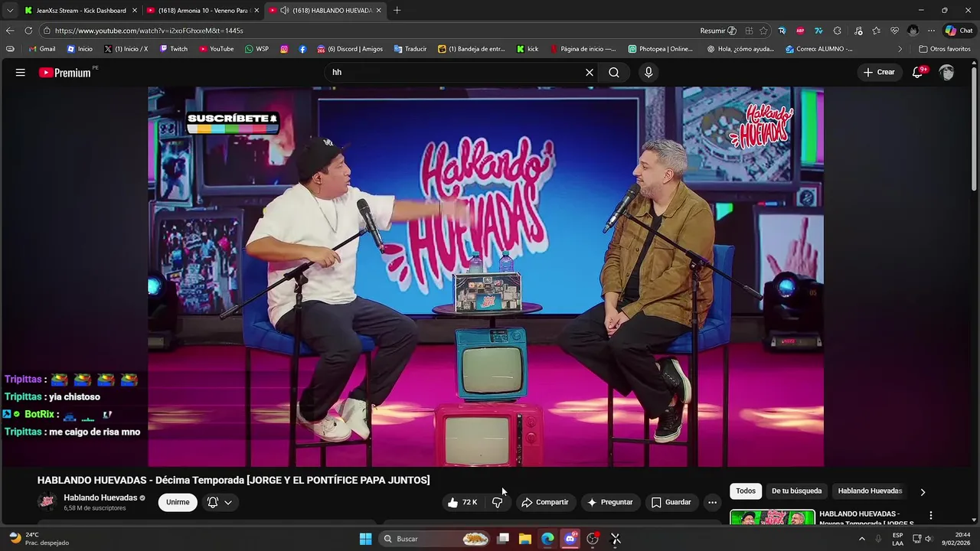Show more filter chips arrow
This screenshot has height=551, width=980.
[923, 492]
